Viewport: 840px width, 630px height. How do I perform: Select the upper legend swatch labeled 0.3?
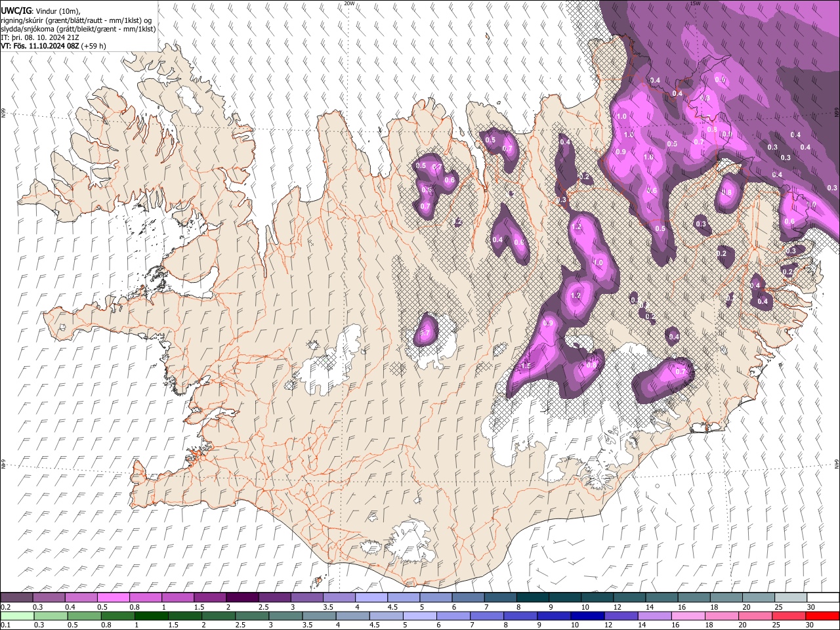(x=49, y=597)
